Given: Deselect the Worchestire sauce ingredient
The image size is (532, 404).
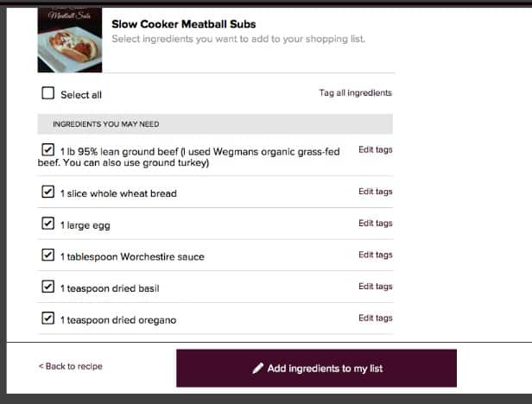Looking at the screenshot, I should point(47,255).
